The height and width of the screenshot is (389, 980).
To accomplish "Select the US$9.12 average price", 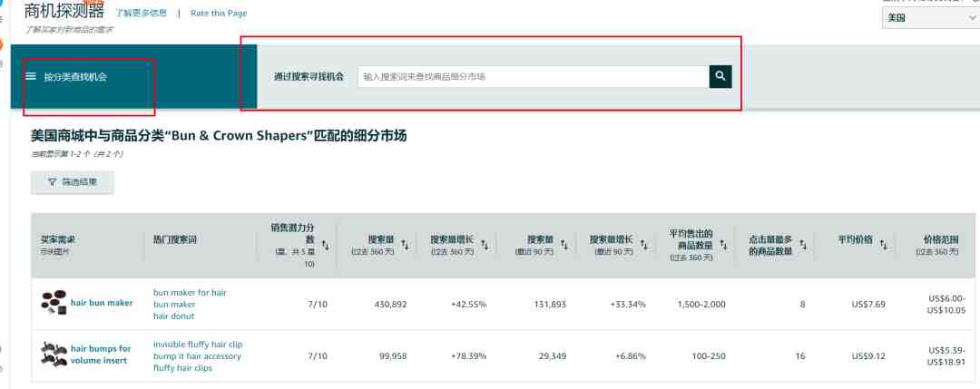I will coord(868,356).
